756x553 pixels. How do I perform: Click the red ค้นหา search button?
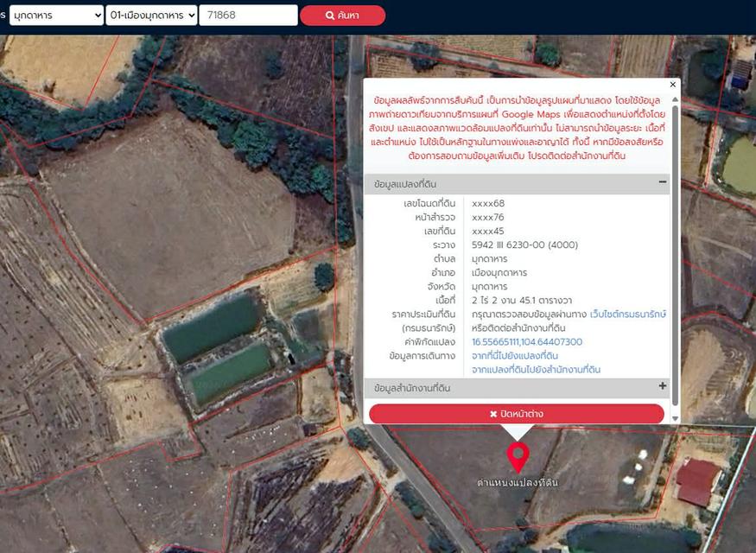342,16
